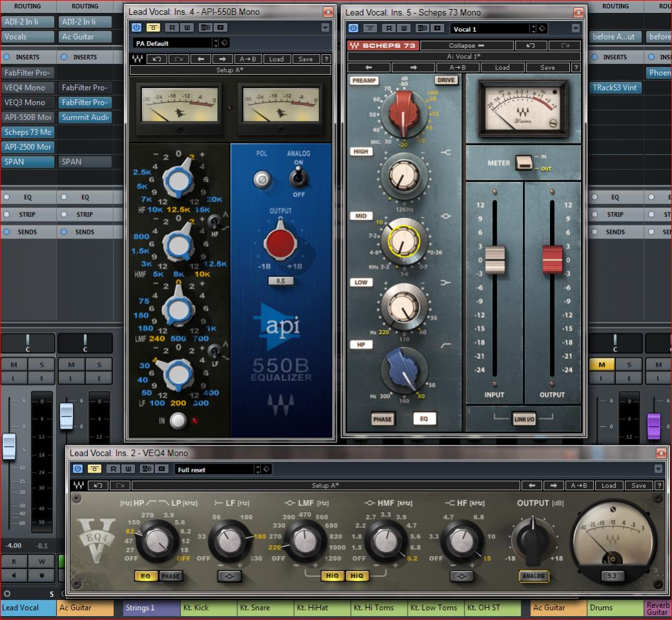Open the Scheps 73 window menu arrow at top right
Screen dimensions: 672x620
point(576,28)
